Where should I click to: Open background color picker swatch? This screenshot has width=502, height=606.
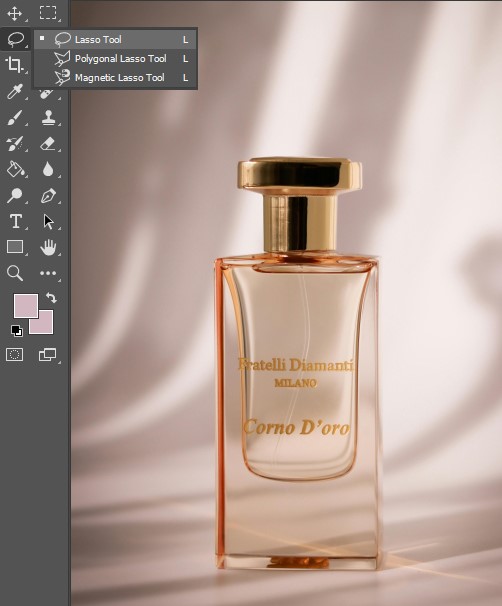46,325
